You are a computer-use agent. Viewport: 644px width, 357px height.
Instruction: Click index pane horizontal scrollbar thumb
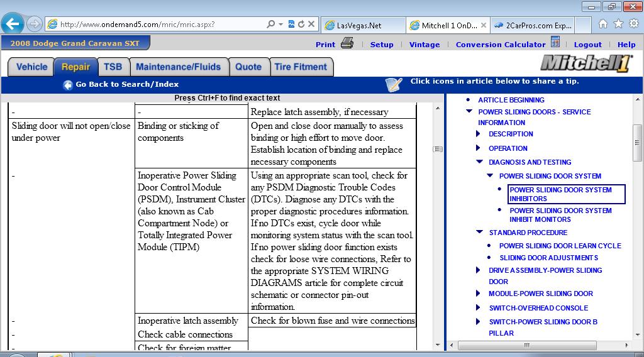point(527,345)
